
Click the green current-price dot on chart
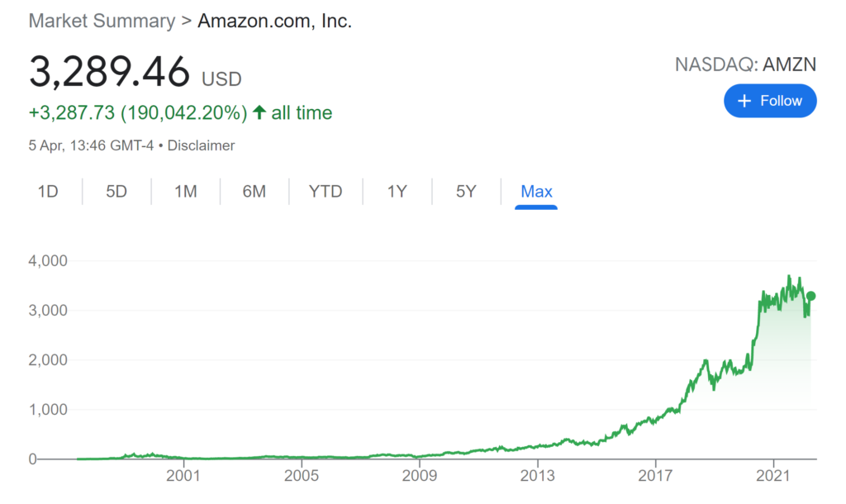[x=810, y=296]
